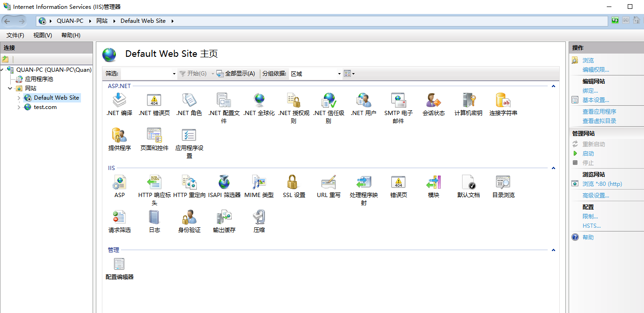The width and height of the screenshot is (644, 313).
Task: Open the view mode dropdown button
Action: pos(349,74)
